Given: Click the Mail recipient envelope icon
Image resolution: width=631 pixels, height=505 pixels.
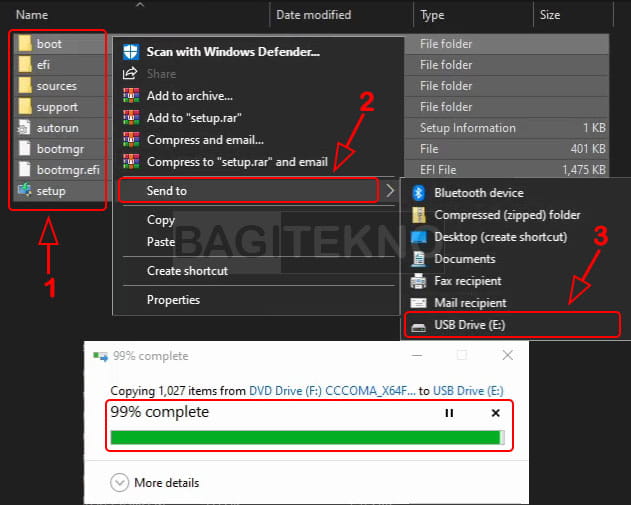Looking at the screenshot, I should [418, 303].
